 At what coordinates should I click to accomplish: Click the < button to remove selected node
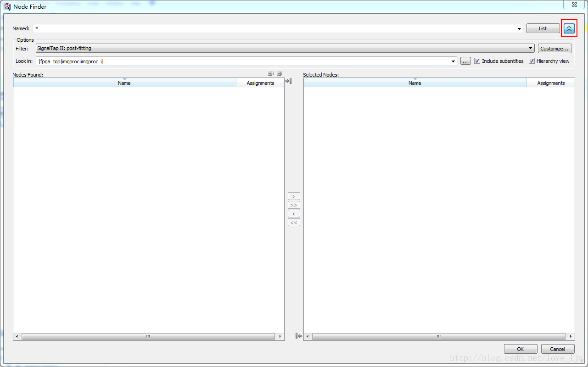[294, 214]
